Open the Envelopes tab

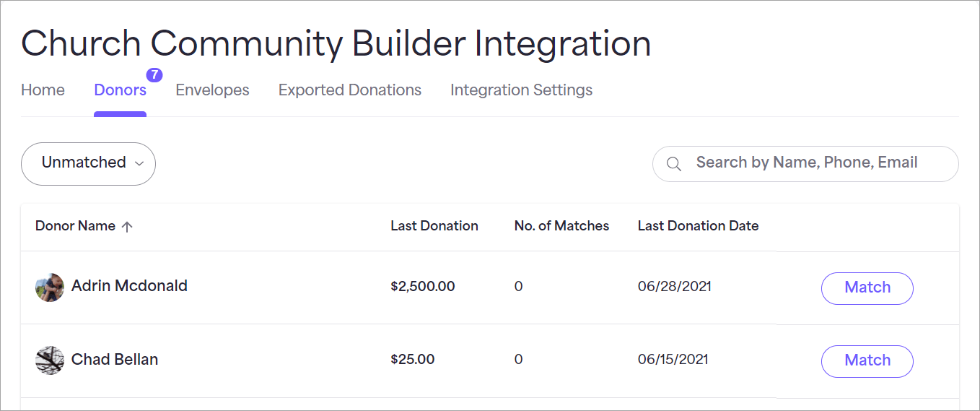(212, 90)
